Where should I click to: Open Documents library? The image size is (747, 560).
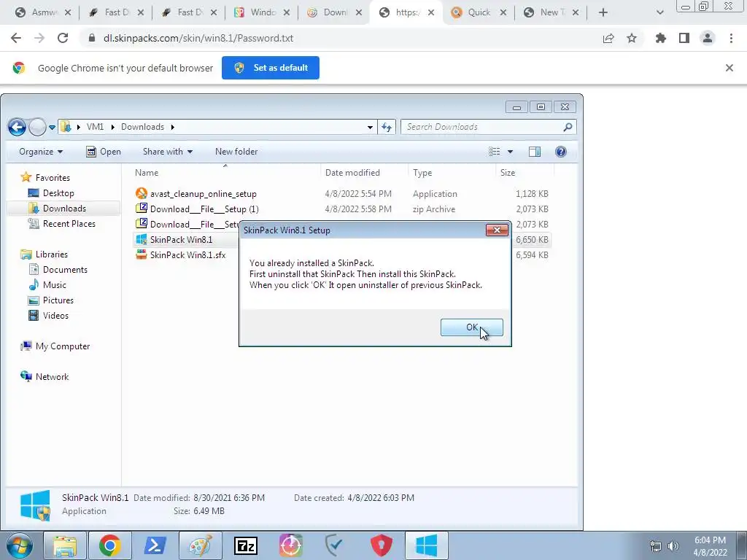click(65, 270)
